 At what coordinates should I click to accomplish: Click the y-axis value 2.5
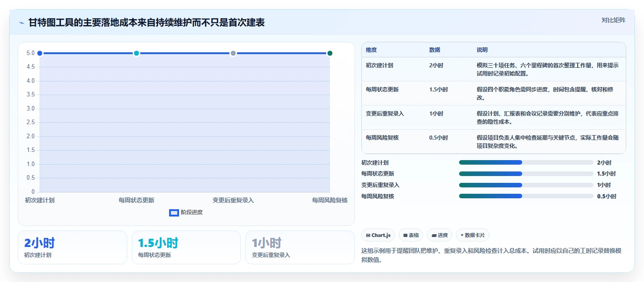(31, 122)
